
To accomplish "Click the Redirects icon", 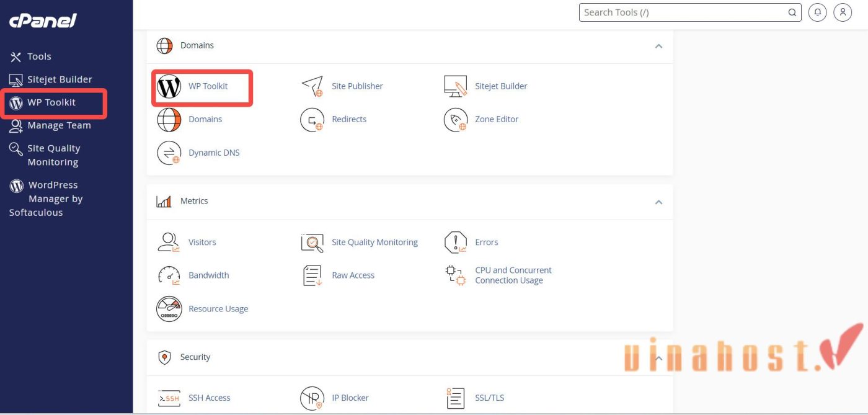I will [x=312, y=120].
